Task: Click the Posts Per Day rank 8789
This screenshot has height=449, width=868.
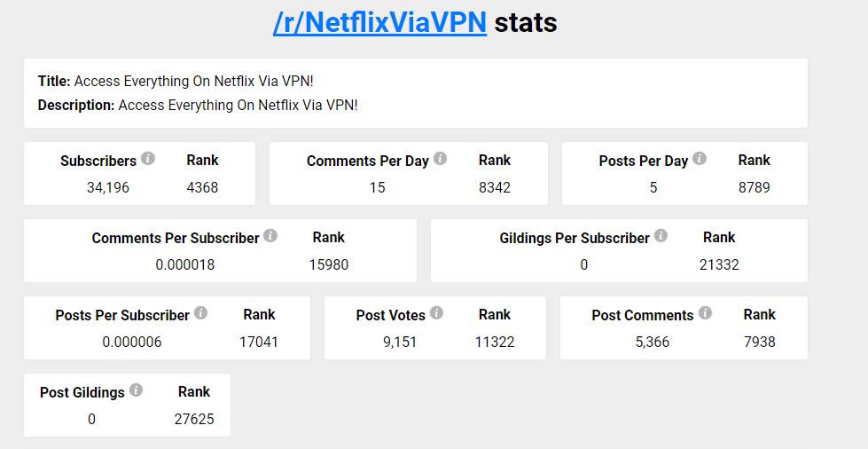Action: tap(754, 187)
